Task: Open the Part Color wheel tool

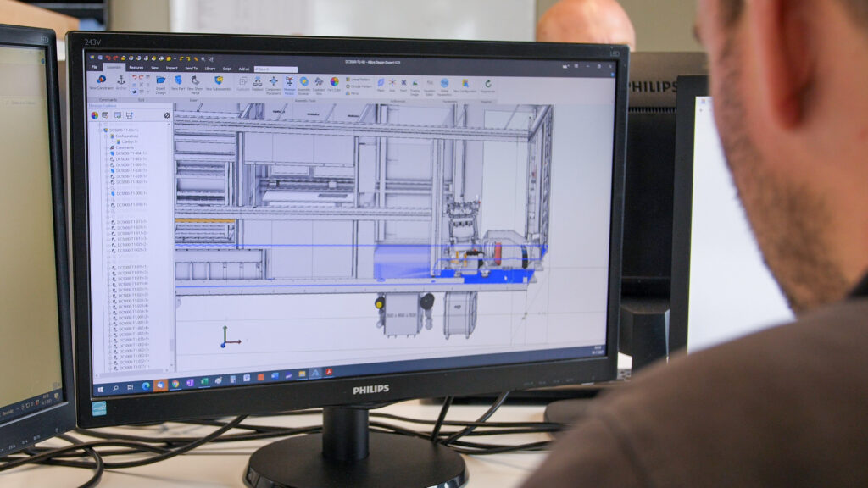Action: tap(334, 83)
